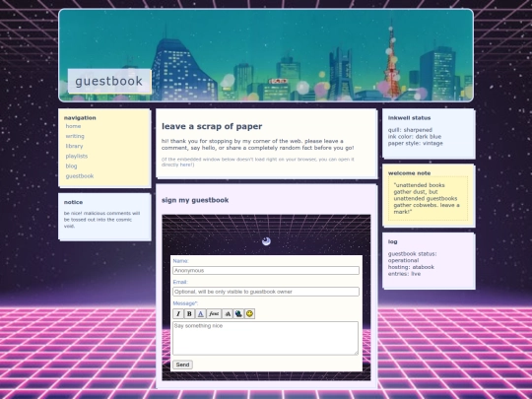The width and height of the screenshot is (532, 399).
Task: Click the 'Email:' field label
Action: [180, 282]
